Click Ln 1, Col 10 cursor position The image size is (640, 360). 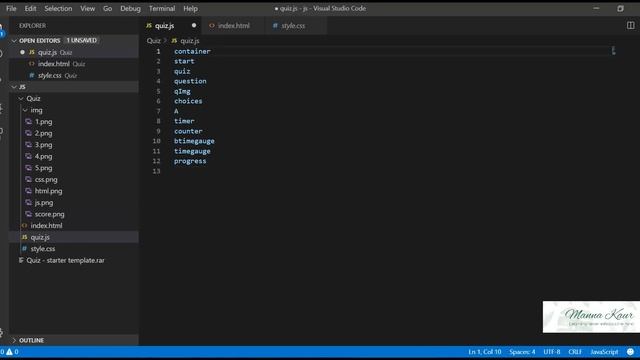pyautogui.click(x=484, y=351)
